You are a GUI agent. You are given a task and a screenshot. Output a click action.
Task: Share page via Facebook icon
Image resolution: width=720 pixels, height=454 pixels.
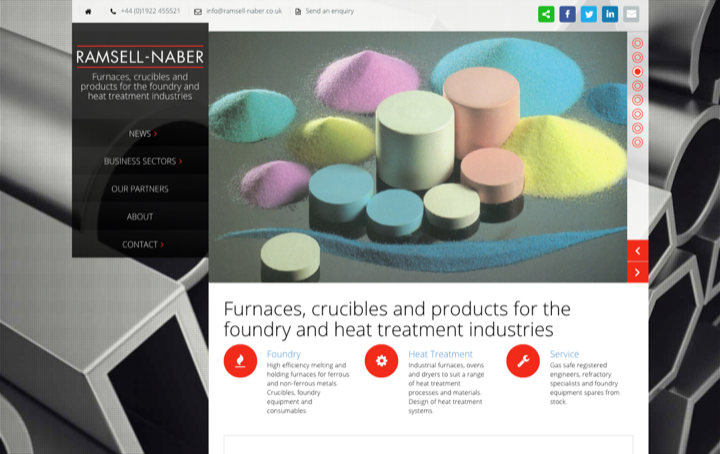(568, 14)
